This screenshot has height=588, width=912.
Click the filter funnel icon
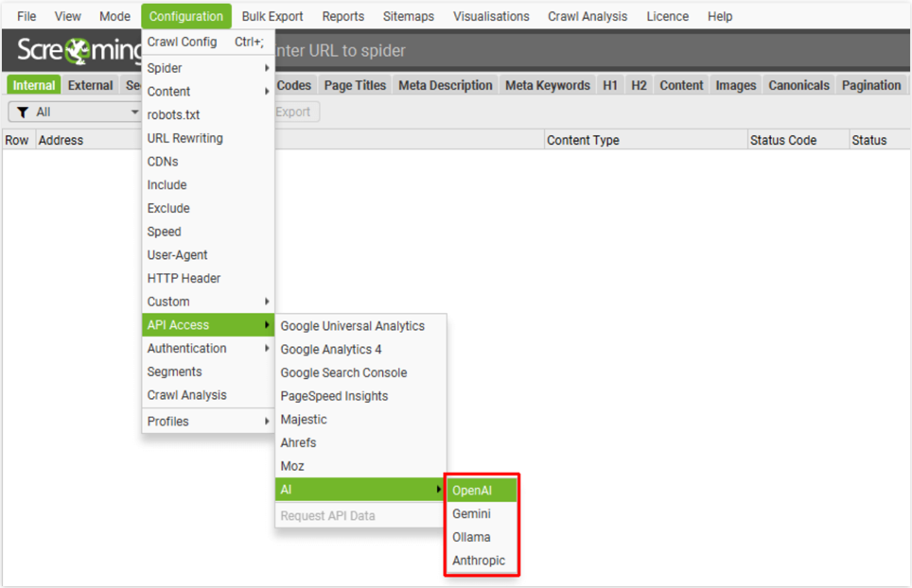[23, 112]
